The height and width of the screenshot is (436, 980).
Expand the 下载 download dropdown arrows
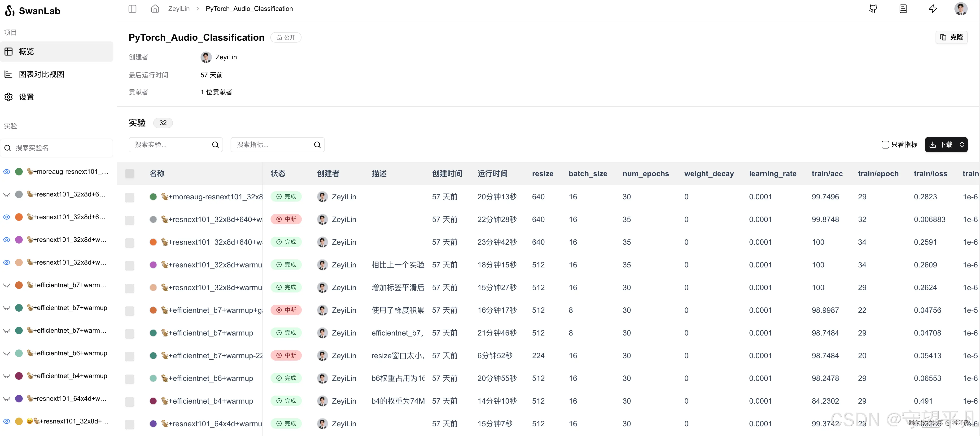(x=962, y=144)
